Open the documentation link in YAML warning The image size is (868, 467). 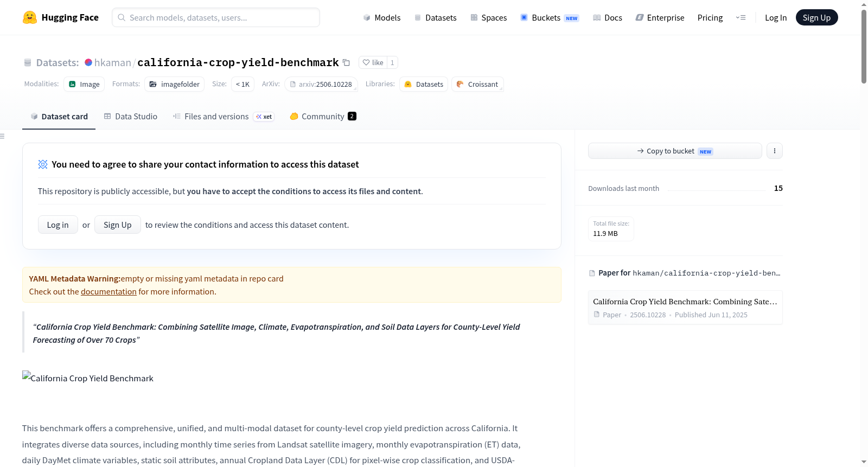click(x=108, y=292)
